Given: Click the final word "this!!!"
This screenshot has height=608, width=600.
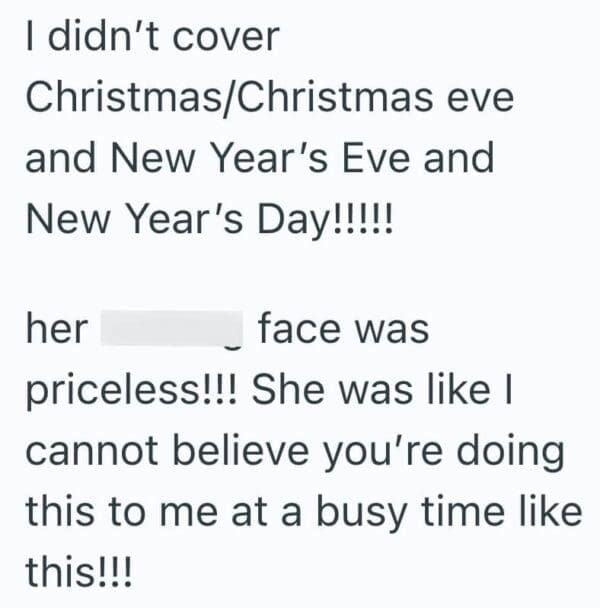Looking at the screenshot, I should (x=77, y=572).
